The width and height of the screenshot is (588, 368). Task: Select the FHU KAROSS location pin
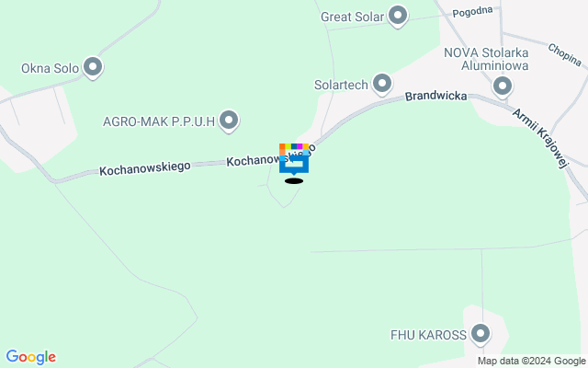tap(481, 335)
